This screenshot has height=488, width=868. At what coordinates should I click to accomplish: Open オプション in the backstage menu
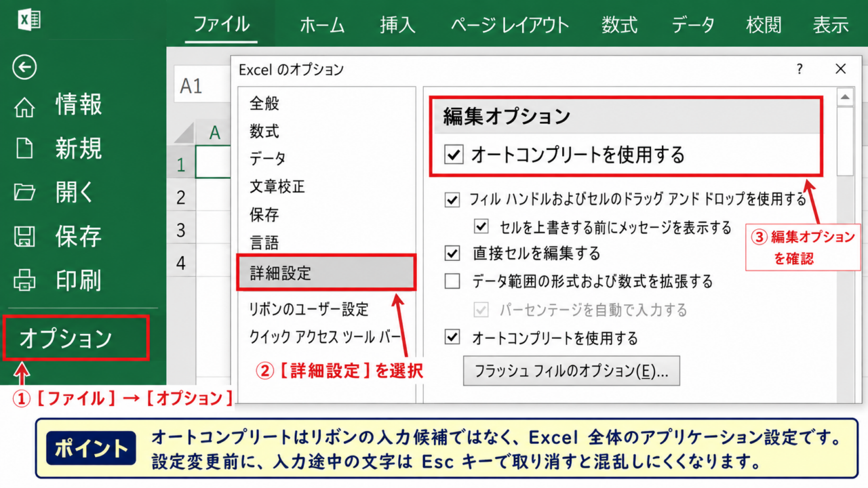(75, 338)
